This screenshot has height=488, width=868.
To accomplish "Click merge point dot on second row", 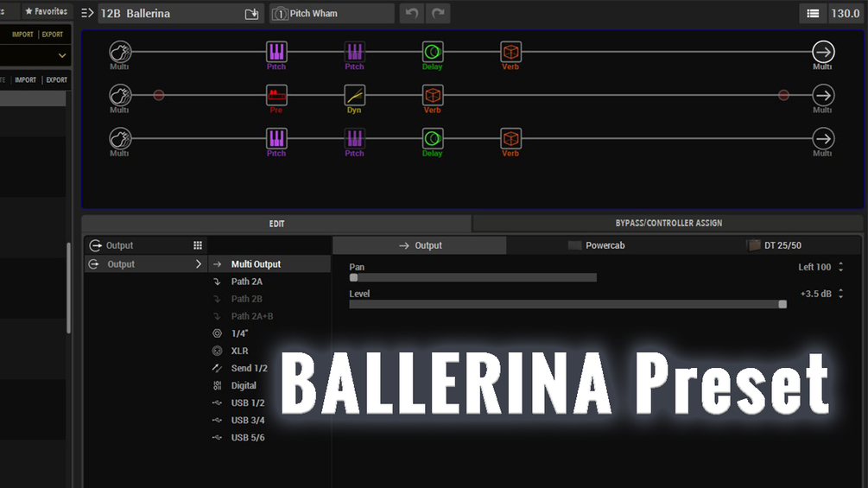I will [783, 95].
